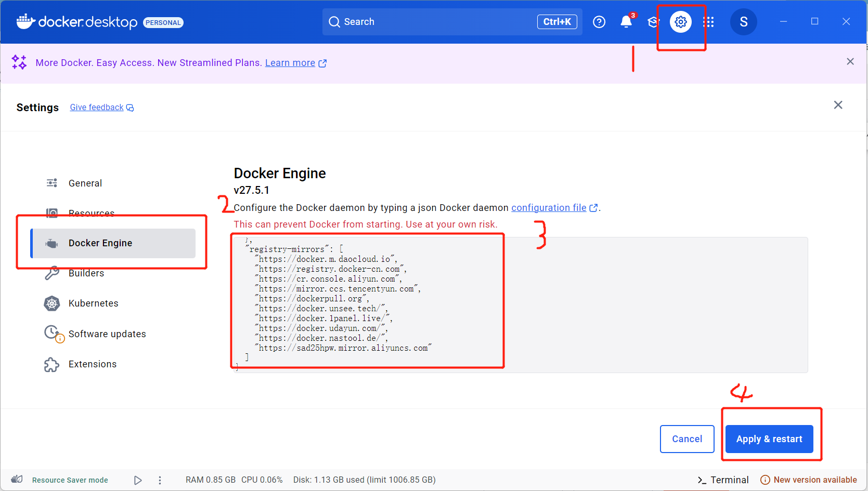Close the Settings panel
The height and width of the screenshot is (491, 868).
point(838,105)
